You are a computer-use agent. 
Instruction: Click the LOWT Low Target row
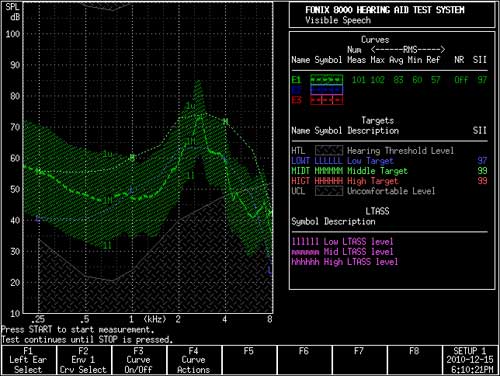389,161
